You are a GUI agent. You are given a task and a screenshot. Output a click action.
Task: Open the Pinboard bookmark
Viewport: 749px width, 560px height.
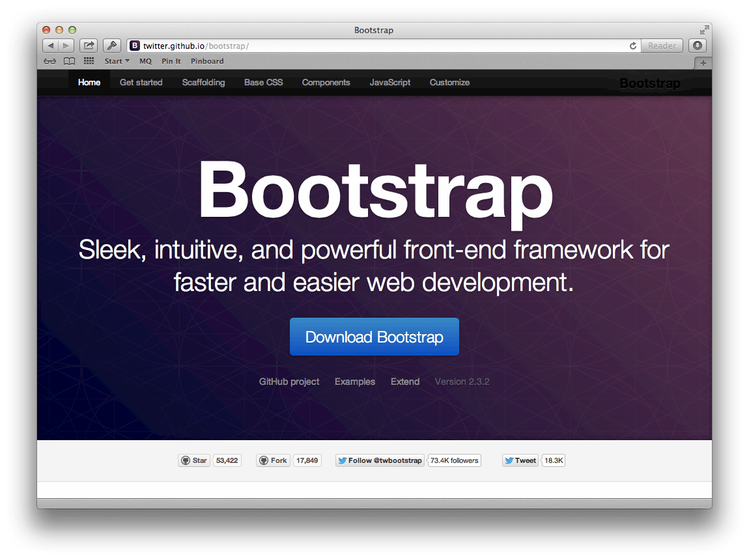point(207,61)
